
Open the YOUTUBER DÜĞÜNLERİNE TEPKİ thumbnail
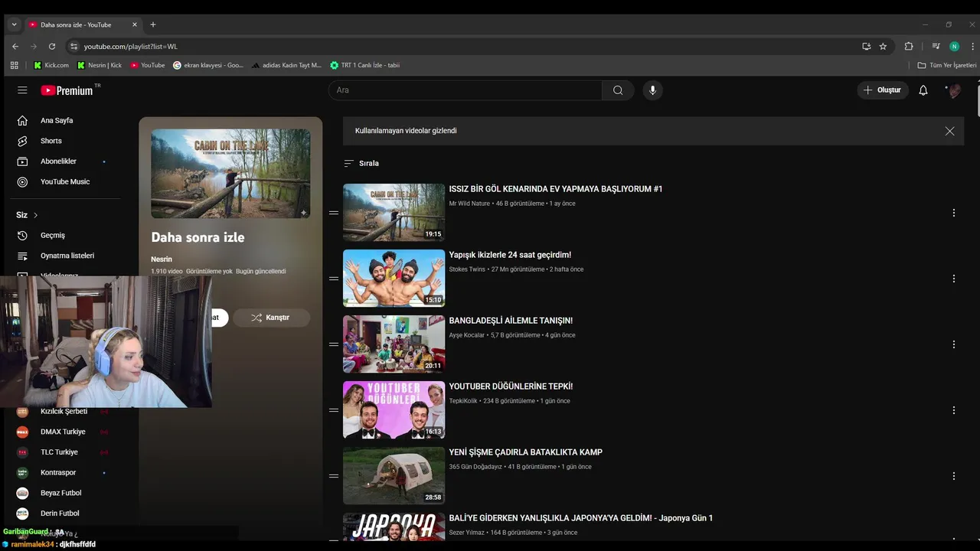394,410
